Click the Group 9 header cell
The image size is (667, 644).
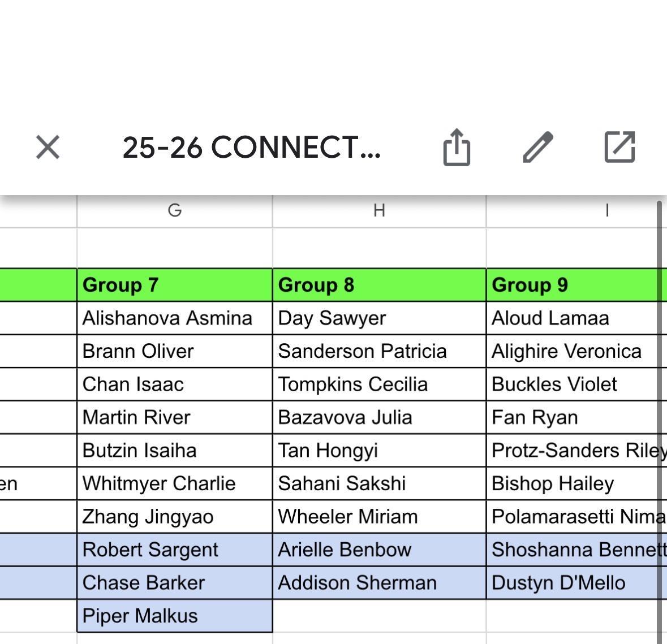571,285
